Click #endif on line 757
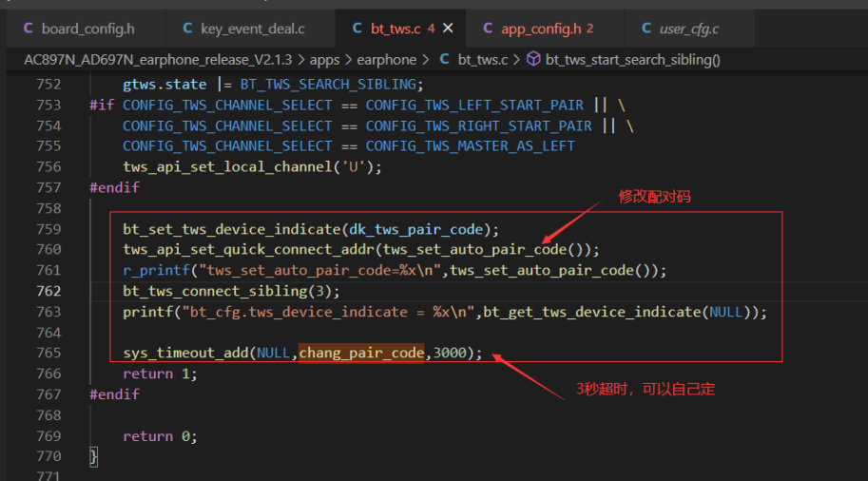Screen dimensions: 868x481 coord(115,187)
